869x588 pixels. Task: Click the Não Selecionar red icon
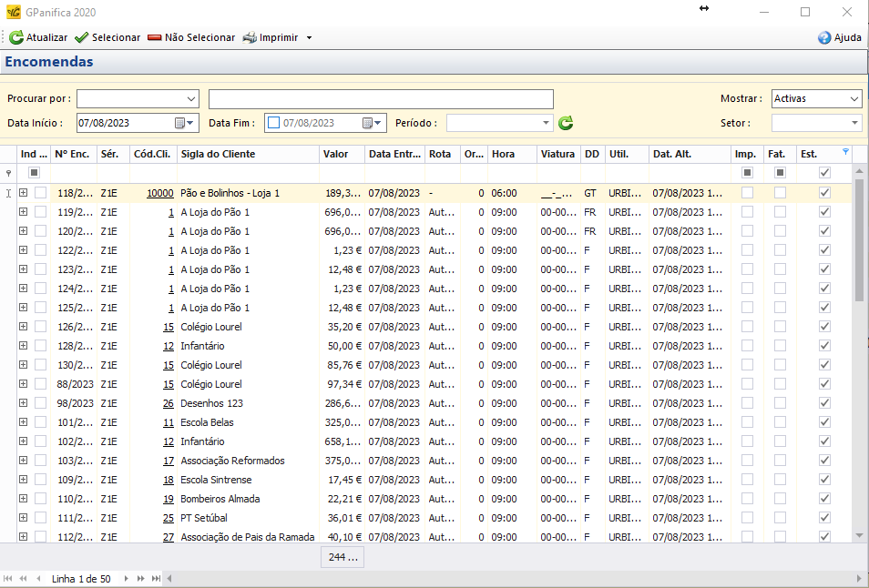[154, 37]
